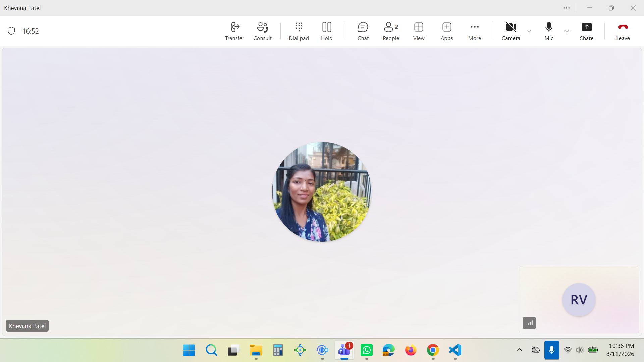Open the Dial pad

[299, 31]
